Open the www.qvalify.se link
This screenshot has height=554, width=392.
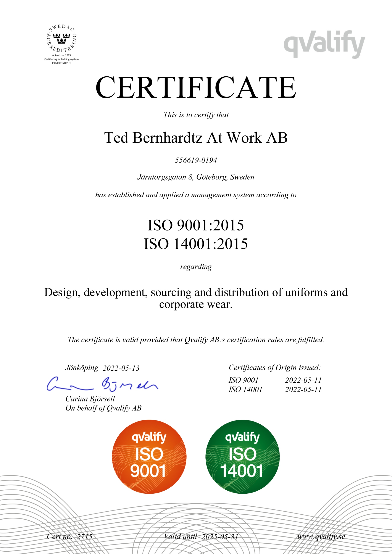pyautogui.click(x=321, y=537)
